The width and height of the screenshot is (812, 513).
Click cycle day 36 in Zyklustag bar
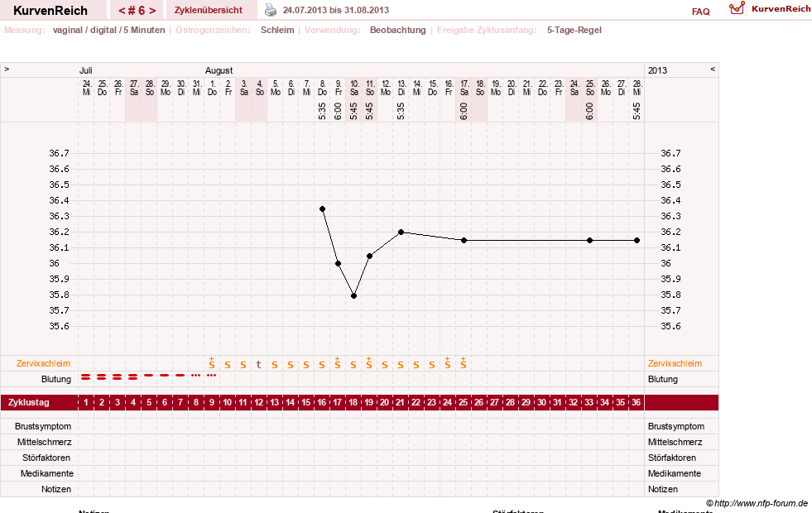636,402
